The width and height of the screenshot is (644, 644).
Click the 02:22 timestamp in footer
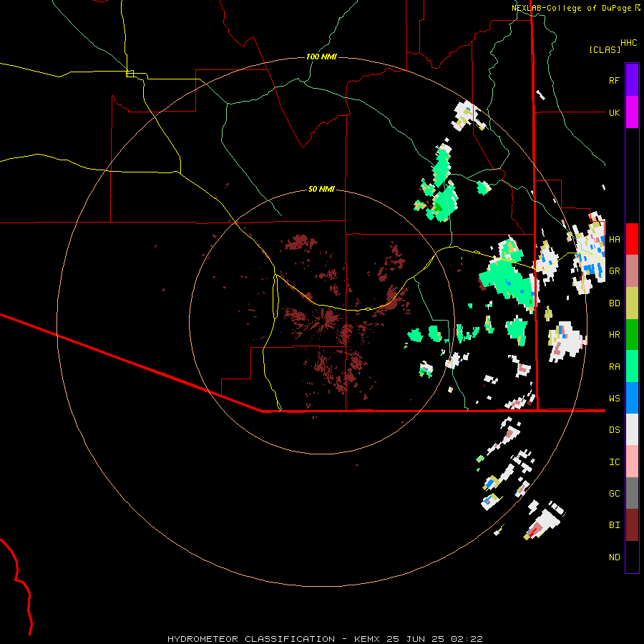pyautogui.click(x=467, y=639)
